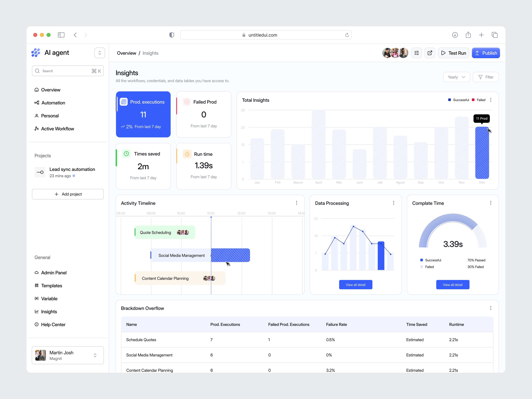The image size is (532, 399).
Task: Select the Templates sidebar icon
Action: [x=37, y=286]
